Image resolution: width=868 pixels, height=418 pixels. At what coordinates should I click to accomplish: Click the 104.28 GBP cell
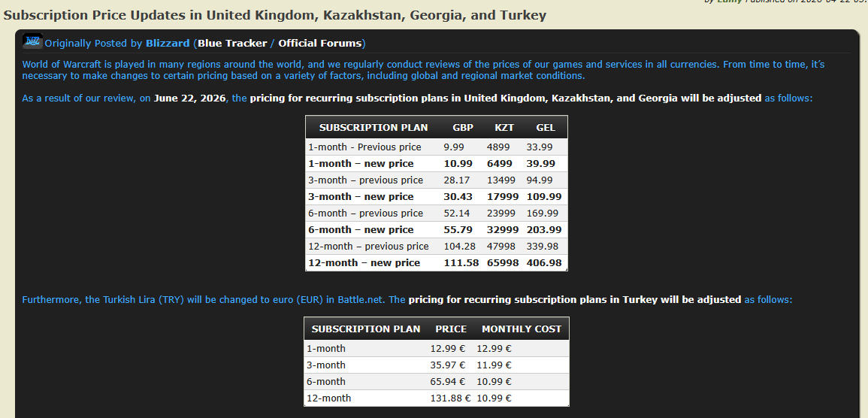click(459, 247)
